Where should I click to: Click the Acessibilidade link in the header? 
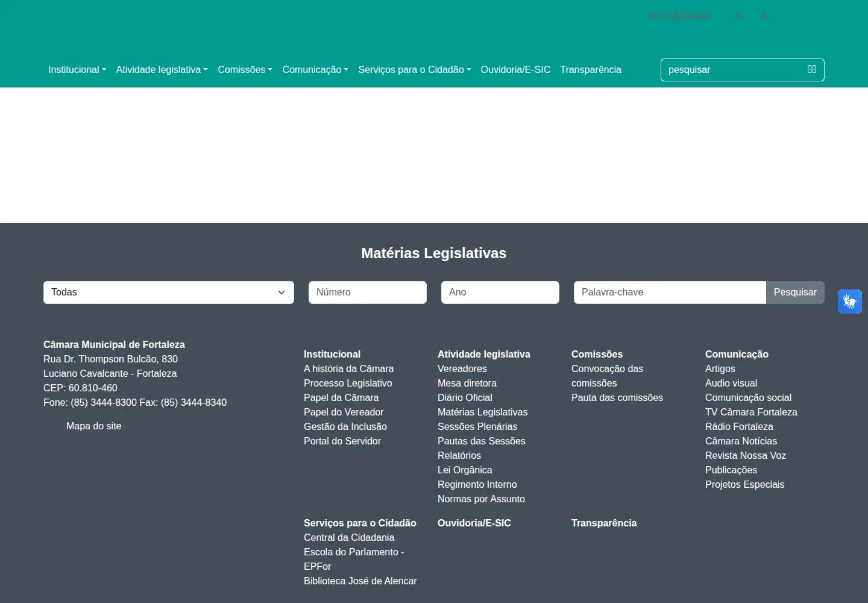click(679, 16)
